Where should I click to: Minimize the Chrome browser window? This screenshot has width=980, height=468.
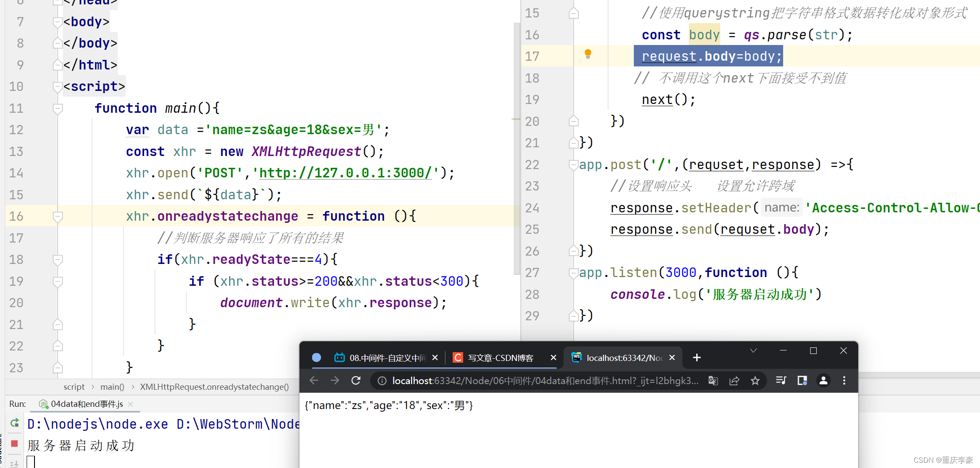[784, 350]
